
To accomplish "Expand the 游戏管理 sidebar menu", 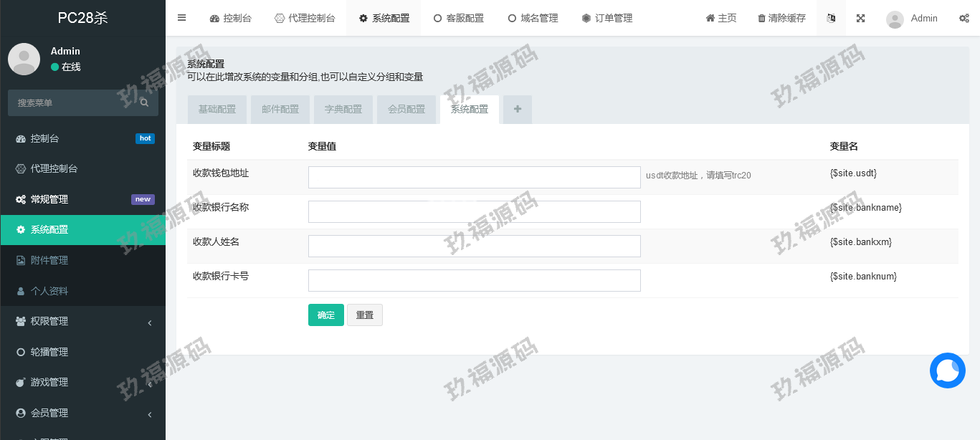I will (82, 383).
